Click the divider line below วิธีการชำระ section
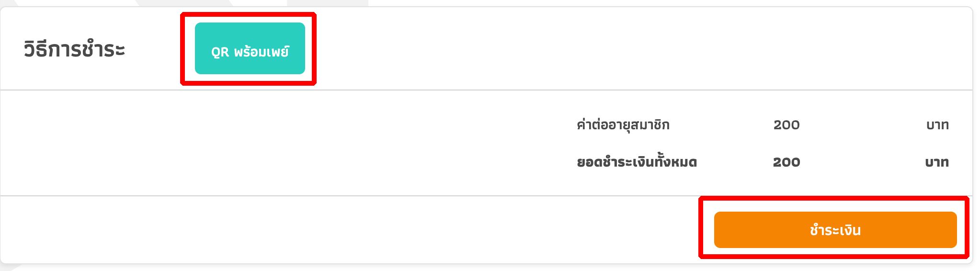980x271 pixels. (486, 90)
